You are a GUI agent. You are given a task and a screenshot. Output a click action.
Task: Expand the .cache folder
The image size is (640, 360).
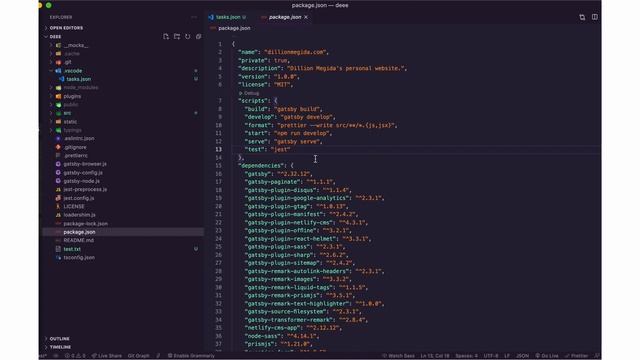(72, 54)
